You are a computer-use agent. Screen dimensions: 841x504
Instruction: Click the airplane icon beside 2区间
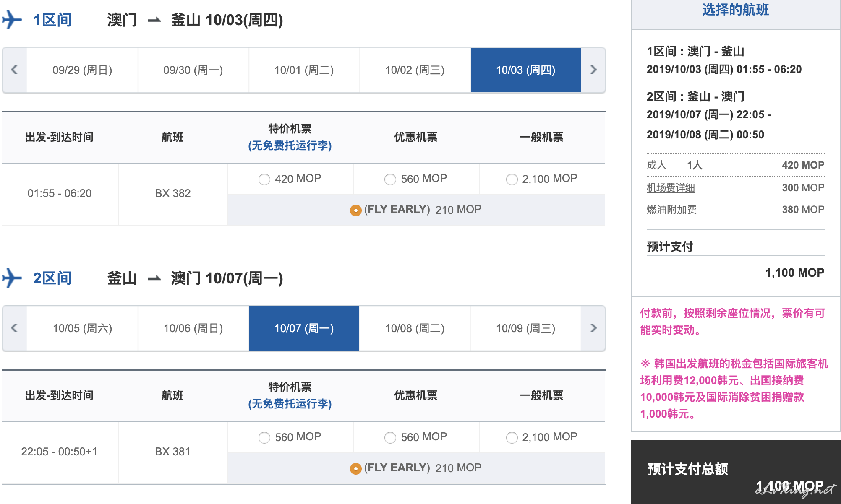click(x=12, y=278)
